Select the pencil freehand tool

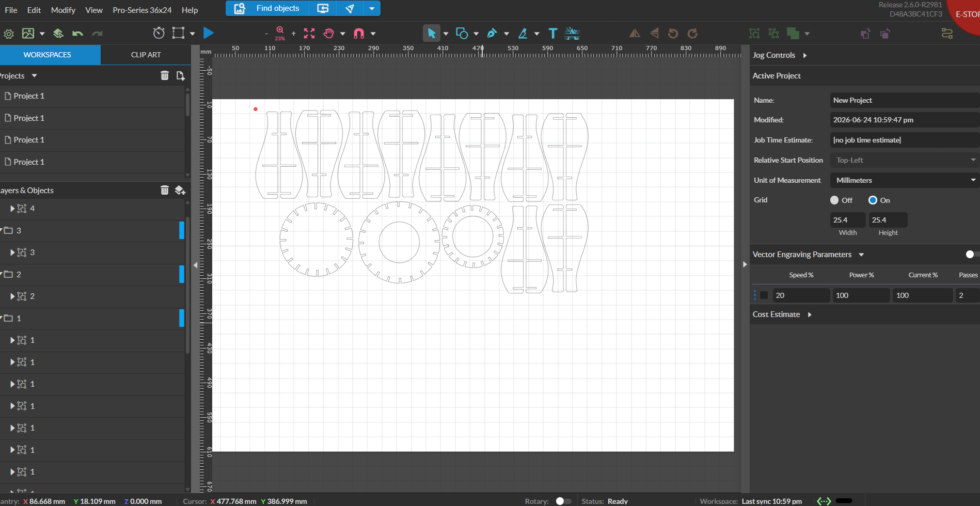tap(523, 34)
